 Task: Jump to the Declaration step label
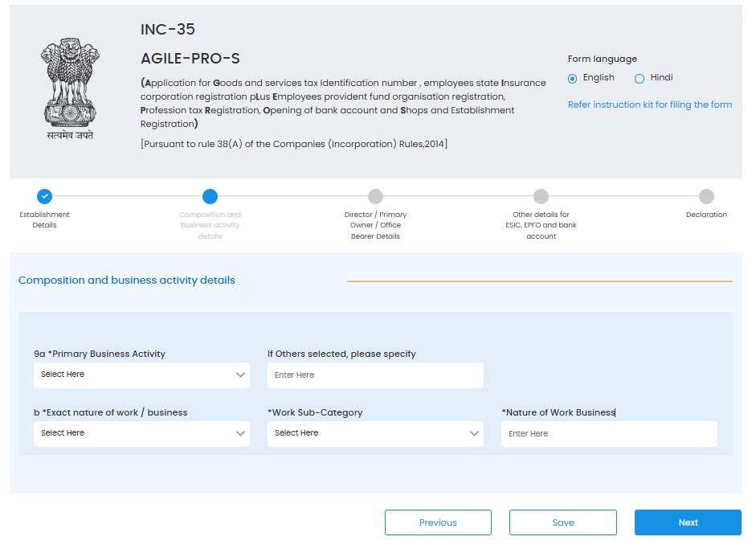(706, 215)
